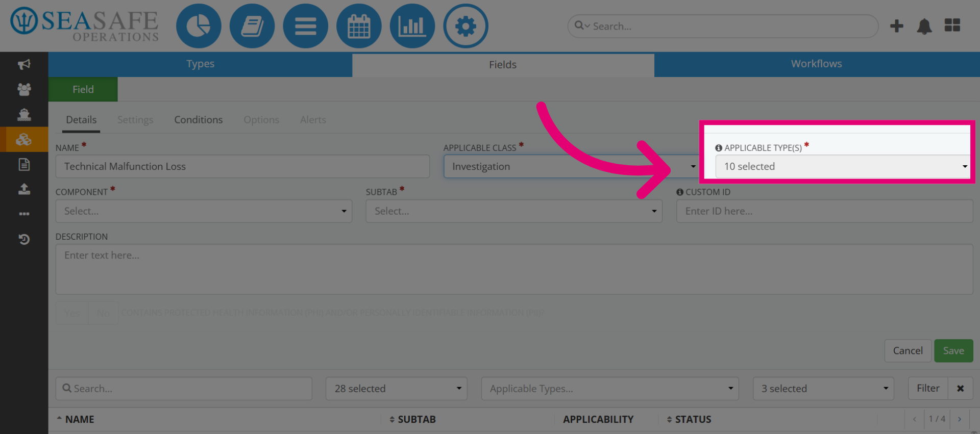Select Yes for PHI/PII toggle
The image size is (980, 434).
coord(72,313)
